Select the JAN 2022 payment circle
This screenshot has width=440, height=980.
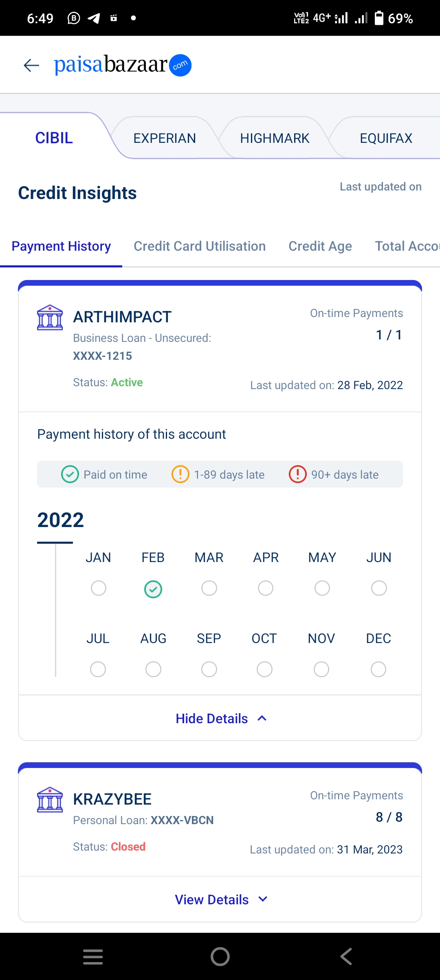click(99, 588)
